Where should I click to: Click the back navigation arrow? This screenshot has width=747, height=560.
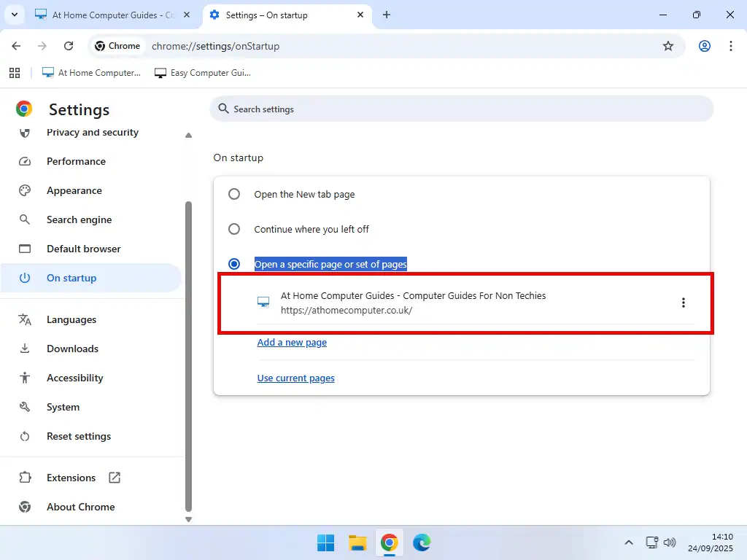17,46
